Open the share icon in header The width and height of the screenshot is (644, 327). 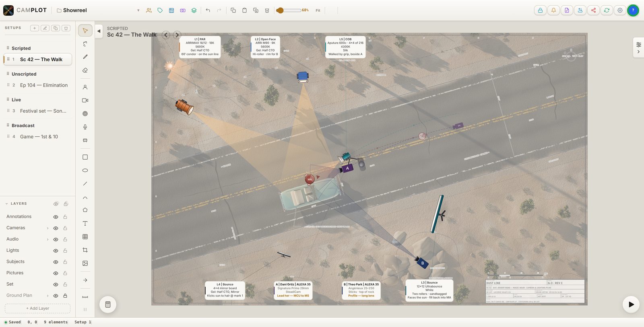593,10
